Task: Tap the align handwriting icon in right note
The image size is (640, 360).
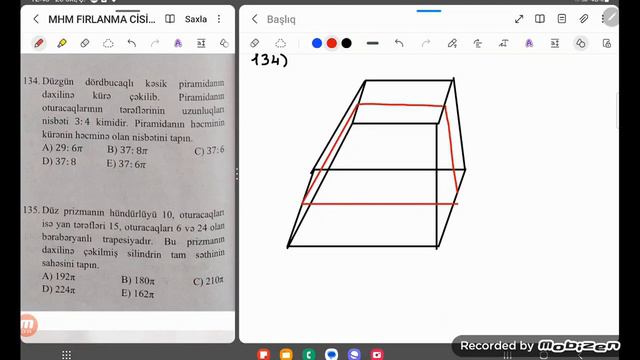Action: tap(503, 43)
